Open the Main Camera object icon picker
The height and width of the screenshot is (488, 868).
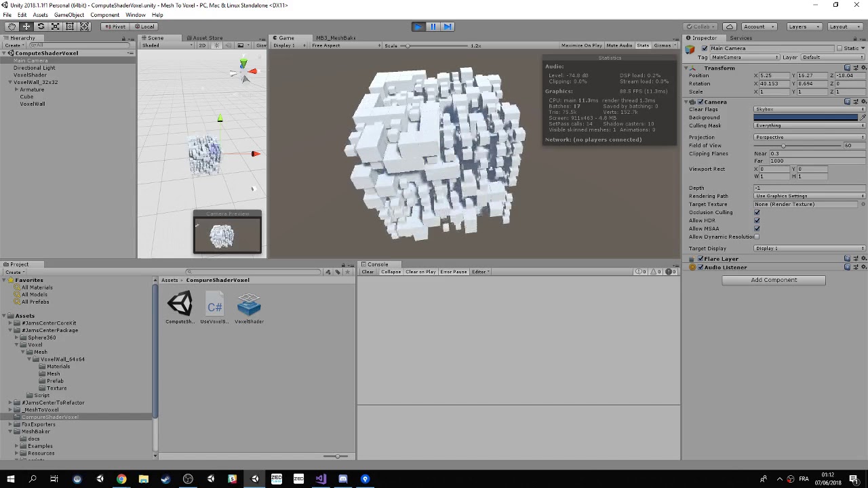(690, 49)
